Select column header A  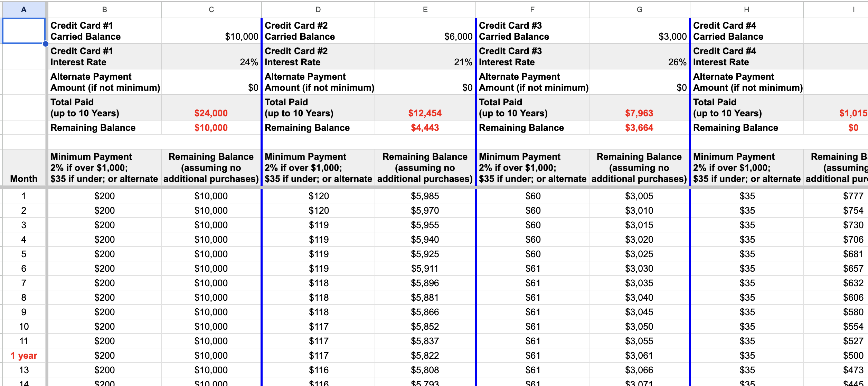(23, 10)
